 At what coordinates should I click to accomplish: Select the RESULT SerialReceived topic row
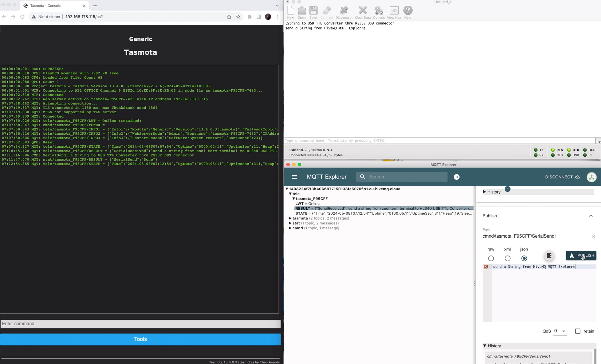384,209
